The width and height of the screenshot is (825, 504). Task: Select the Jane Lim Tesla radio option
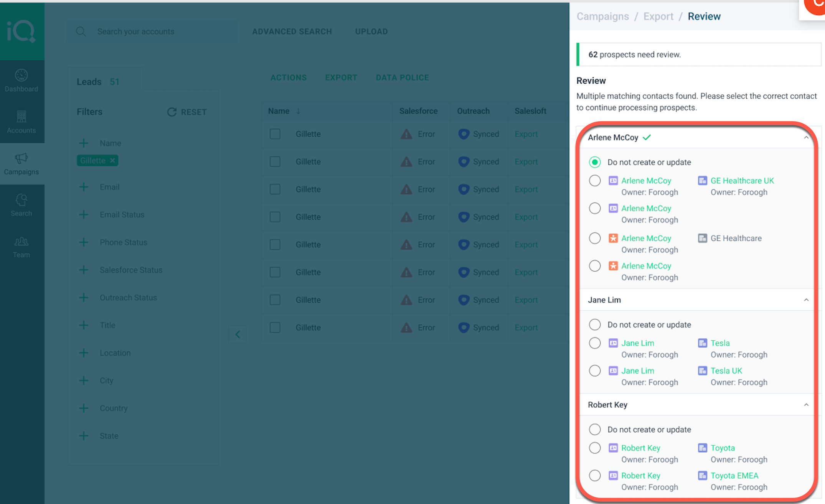595,343
